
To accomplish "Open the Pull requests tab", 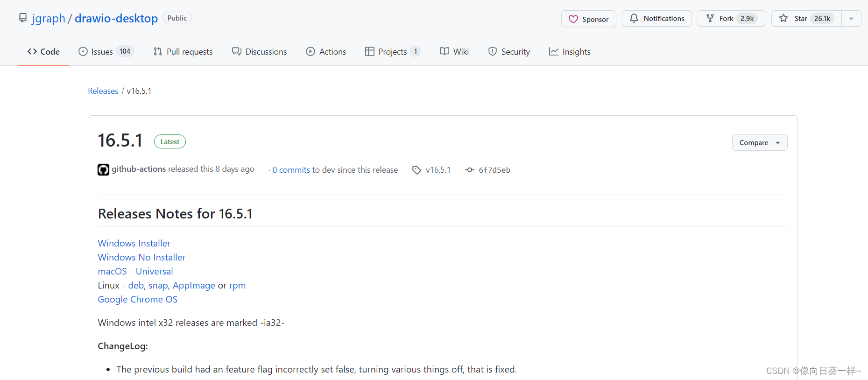I will (x=183, y=52).
